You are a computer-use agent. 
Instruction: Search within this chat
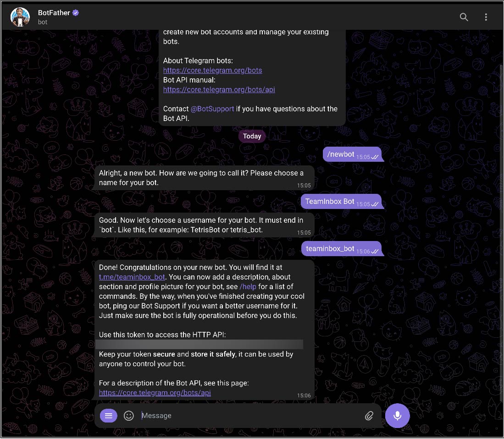pyautogui.click(x=464, y=16)
